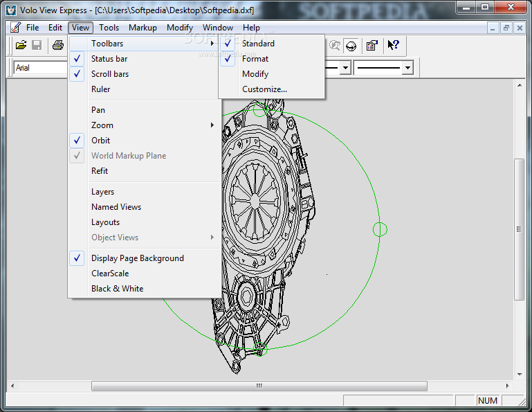Enable Black & White display mode

coord(145,289)
